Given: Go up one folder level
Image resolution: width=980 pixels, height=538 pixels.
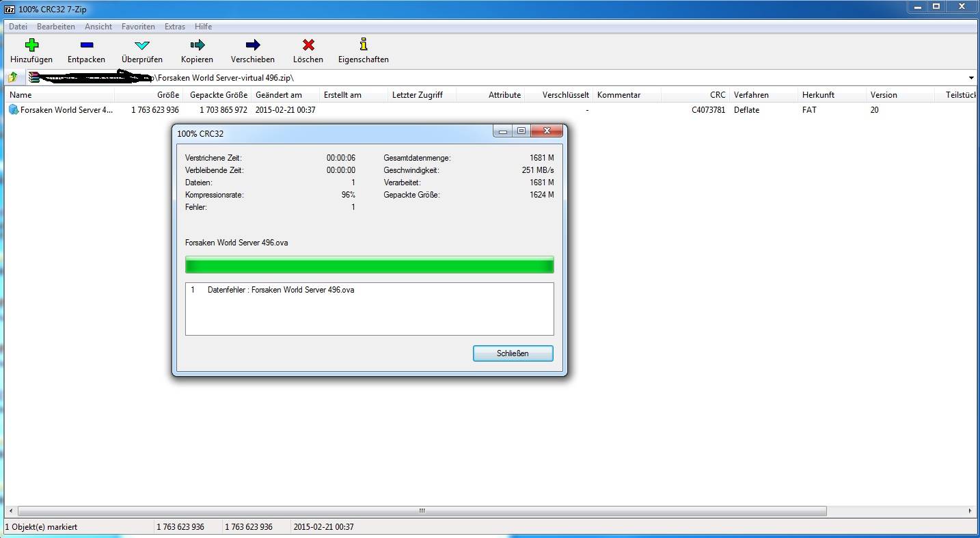Looking at the screenshot, I should point(12,77).
